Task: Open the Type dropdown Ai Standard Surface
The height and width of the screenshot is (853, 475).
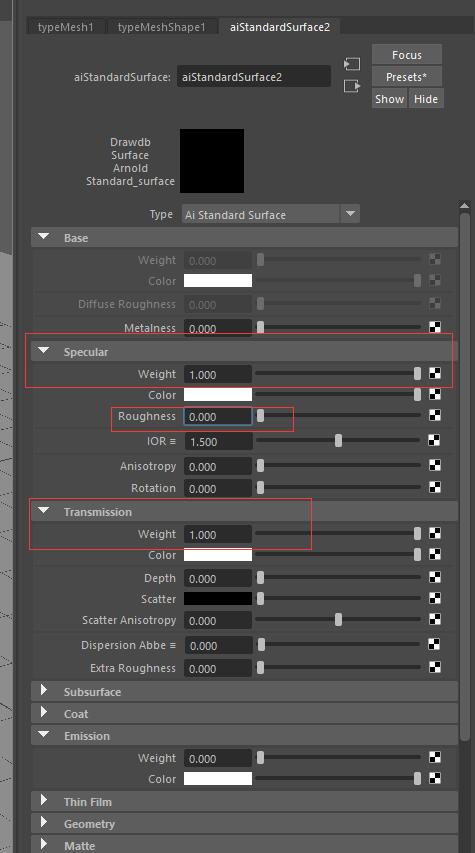Action: pos(271,214)
